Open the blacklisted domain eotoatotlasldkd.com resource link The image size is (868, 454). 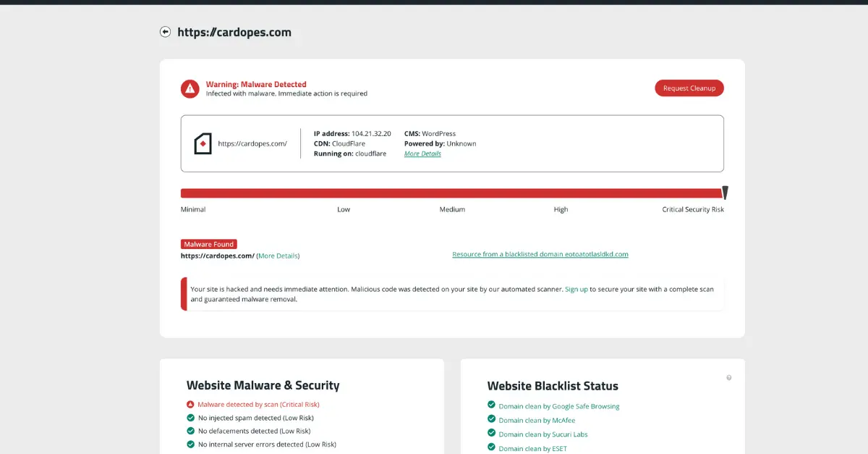click(540, 254)
